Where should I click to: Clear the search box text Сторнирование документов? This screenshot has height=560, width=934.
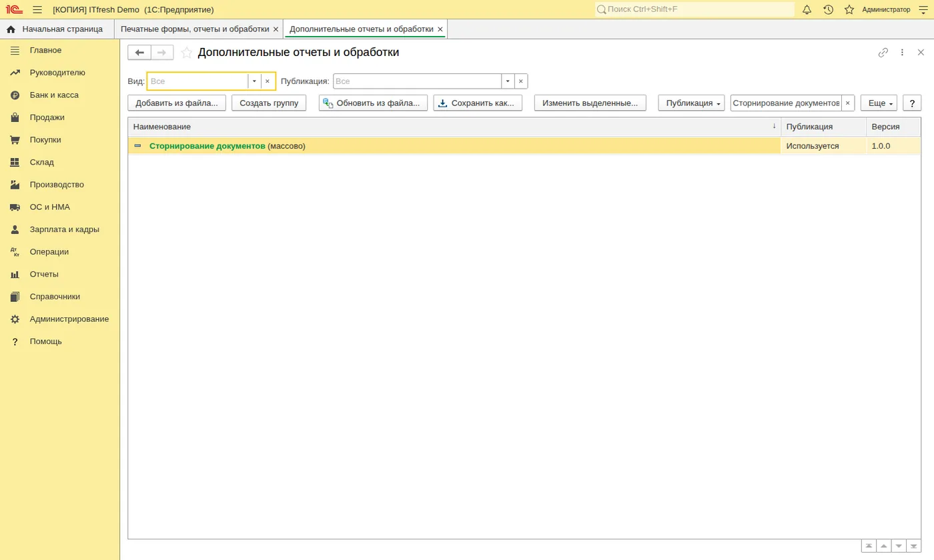click(847, 103)
